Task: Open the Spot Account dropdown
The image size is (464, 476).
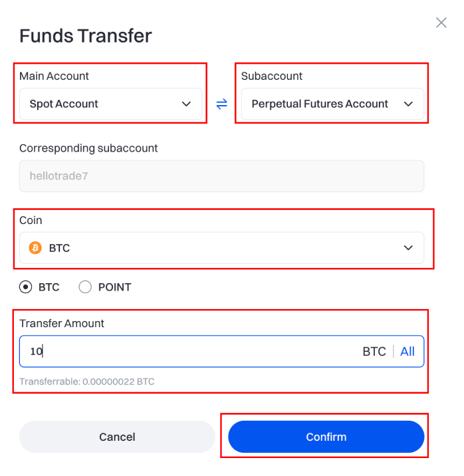Action: point(110,104)
